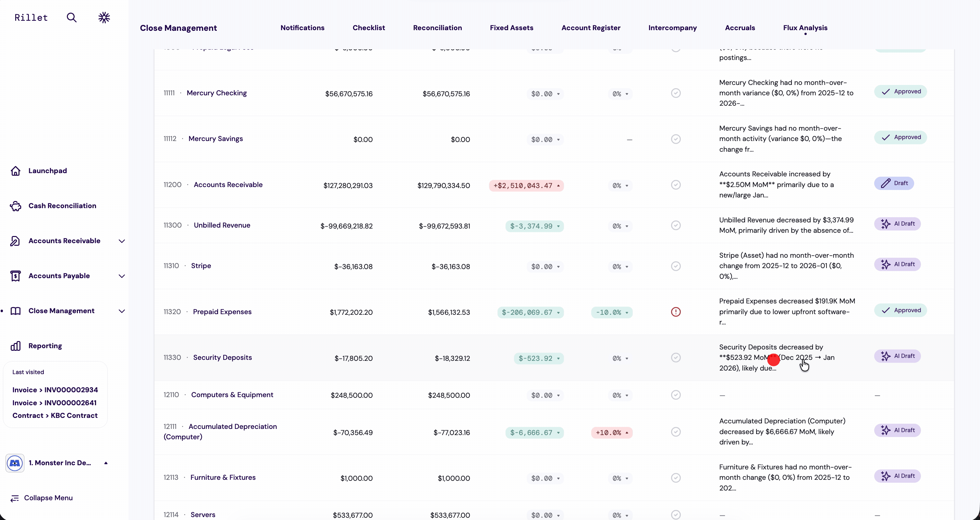Open the INV000002934 last visited link
Screen dimensions: 980x520
pyautogui.click(x=55, y=390)
